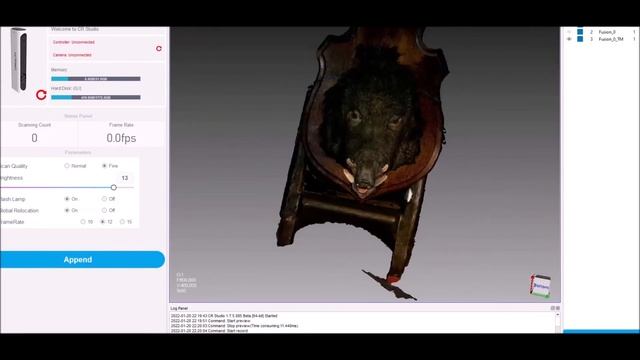The height and width of the screenshot is (360, 640).
Task: Click the Memory usage bar
Action: (x=96, y=79)
